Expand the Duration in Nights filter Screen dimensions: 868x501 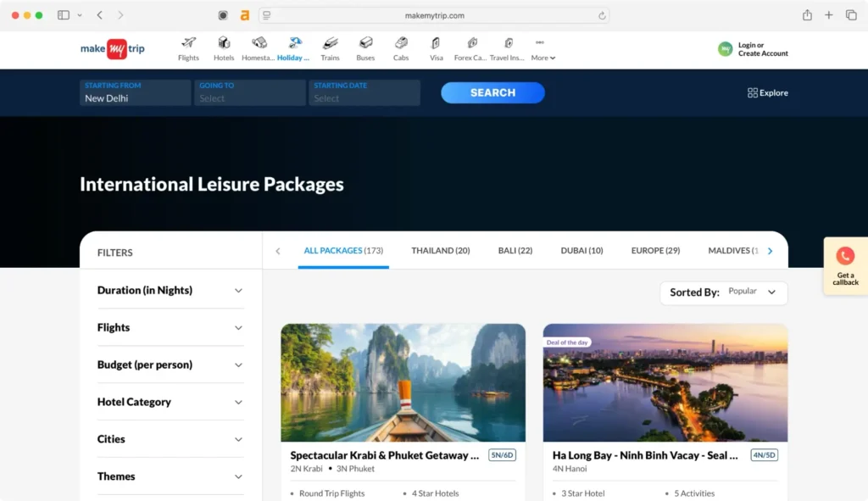tap(170, 290)
